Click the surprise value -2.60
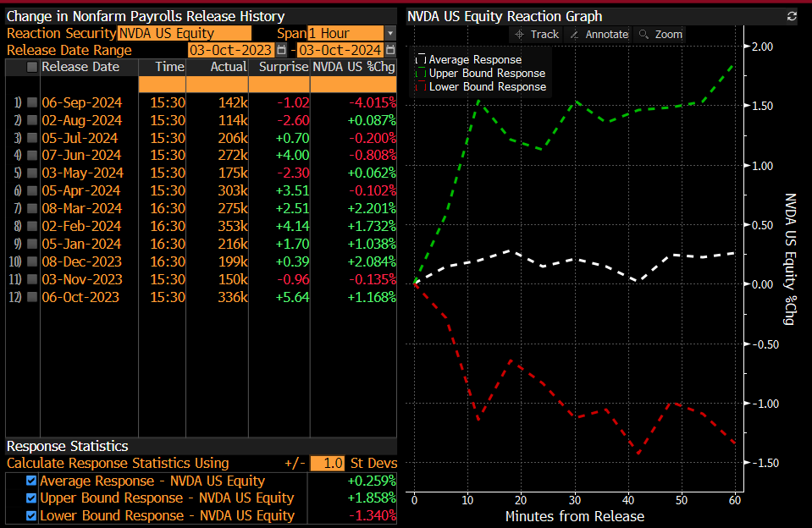Screen dimensions: 812x528 [x=293, y=120]
